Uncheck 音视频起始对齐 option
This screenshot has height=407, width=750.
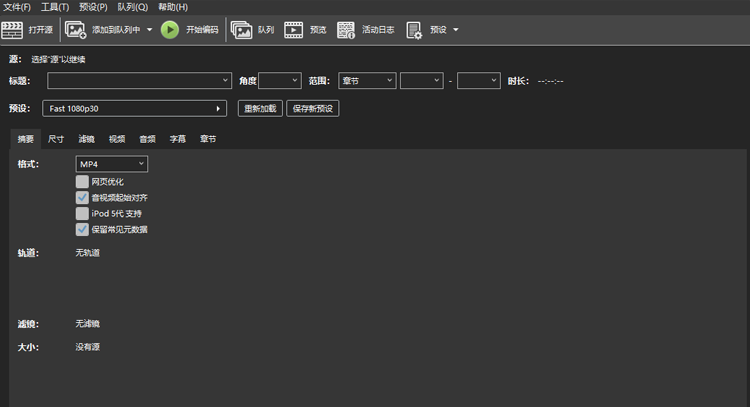(x=82, y=198)
